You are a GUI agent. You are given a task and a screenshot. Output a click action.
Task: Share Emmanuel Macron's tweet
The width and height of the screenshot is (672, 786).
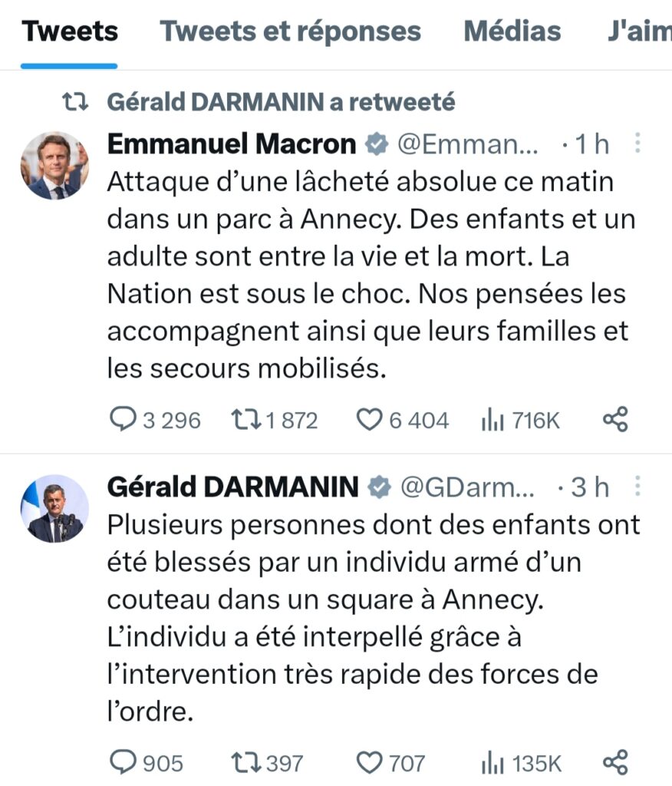tap(615, 419)
